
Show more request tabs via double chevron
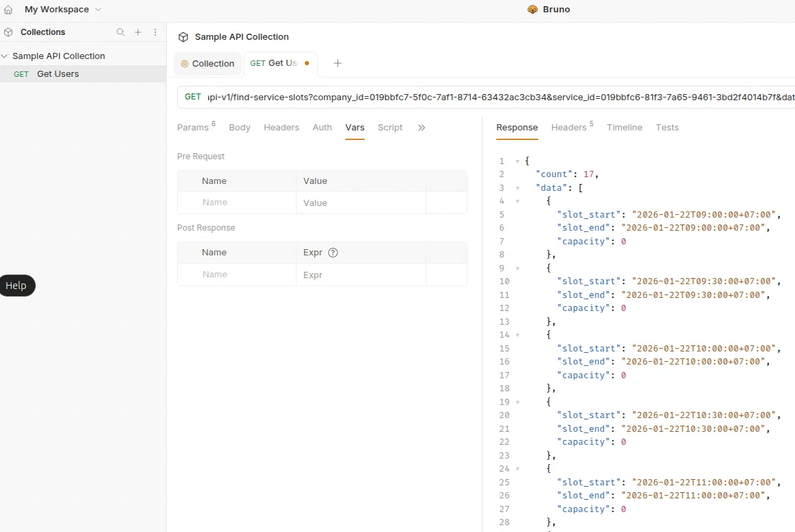pos(422,128)
